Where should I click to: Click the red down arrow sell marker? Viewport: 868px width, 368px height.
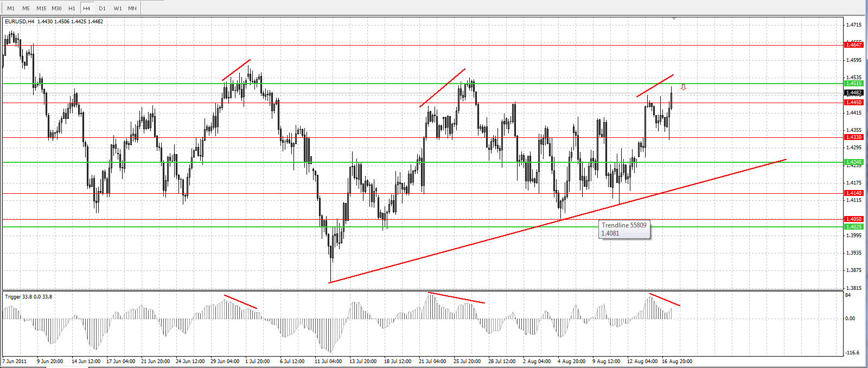pyautogui.click(x=684, y=87)
